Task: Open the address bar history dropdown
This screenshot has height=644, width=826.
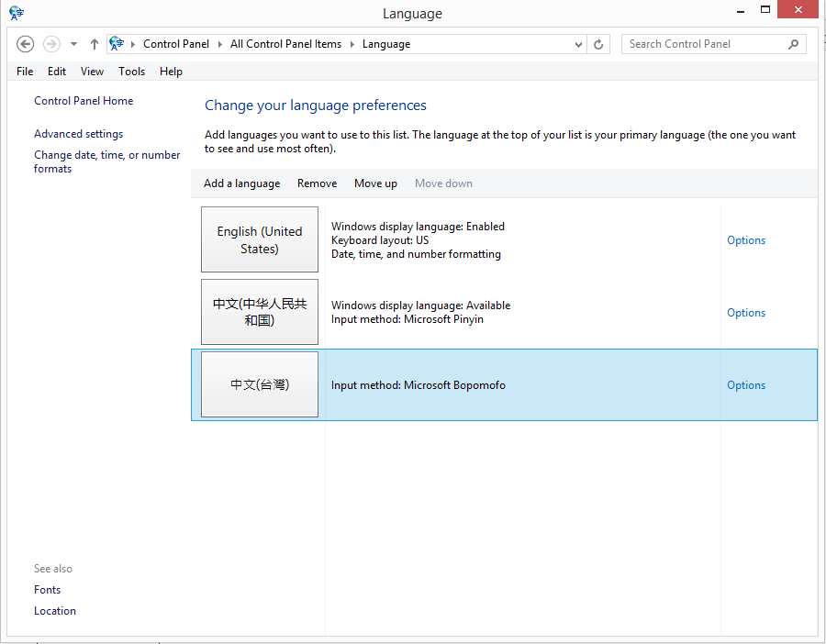Action: [x=578, y=45]
